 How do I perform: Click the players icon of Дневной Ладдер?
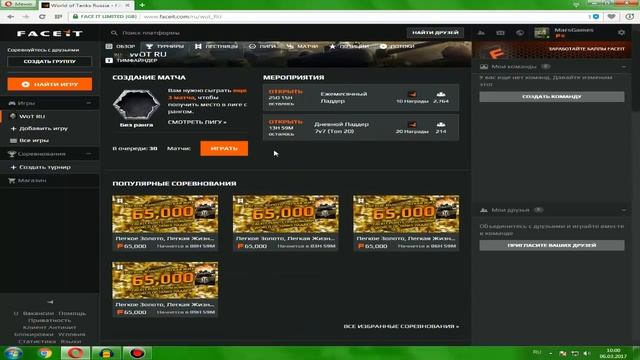441,124
